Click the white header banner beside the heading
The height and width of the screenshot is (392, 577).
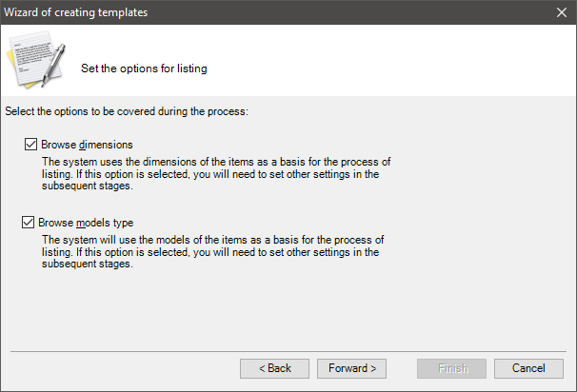point(390,61)
